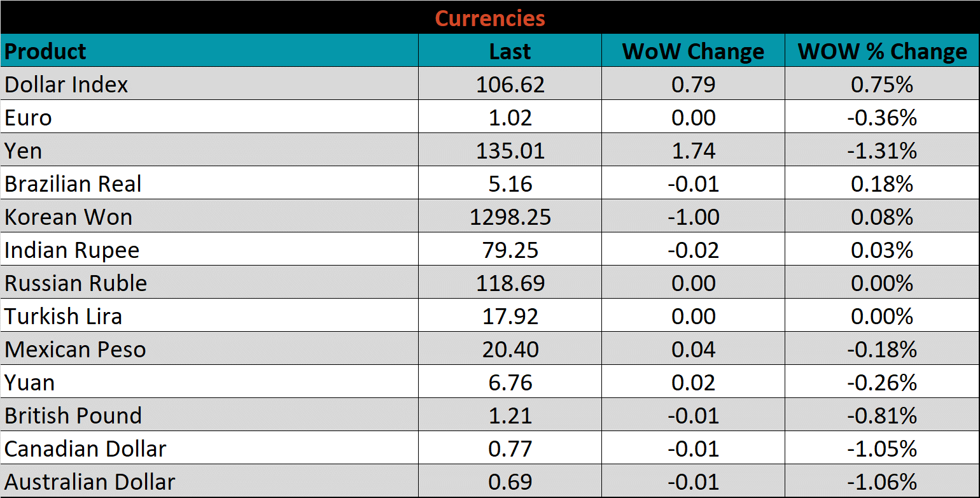Screen dimensions: 980x498
Task: Select the Dollar Index row label
Action: 66,84
